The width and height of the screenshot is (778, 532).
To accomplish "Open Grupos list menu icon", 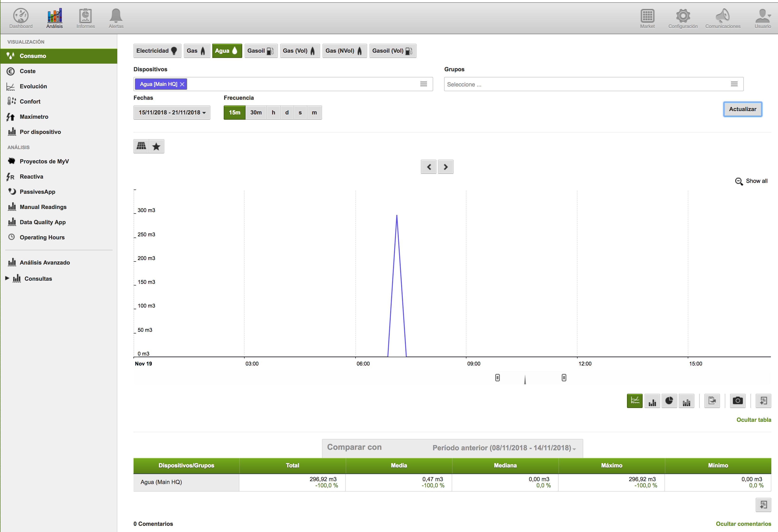I will click(734, 84).
